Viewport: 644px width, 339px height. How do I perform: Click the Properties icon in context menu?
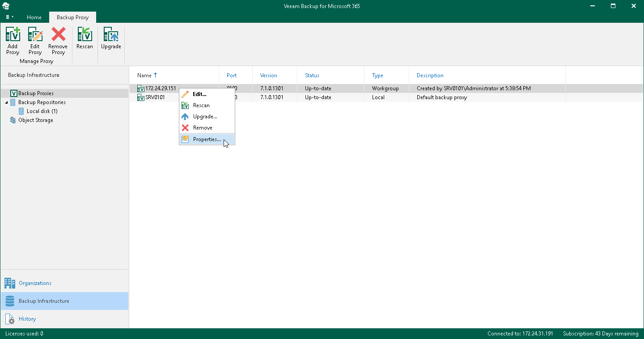pos(185,139)
